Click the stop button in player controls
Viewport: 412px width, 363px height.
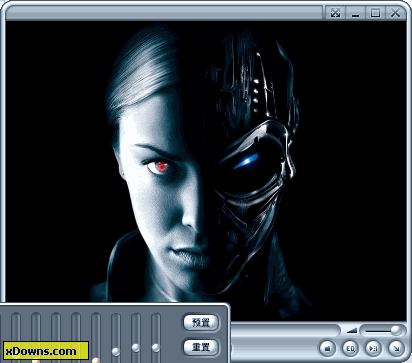coord(327,348)
